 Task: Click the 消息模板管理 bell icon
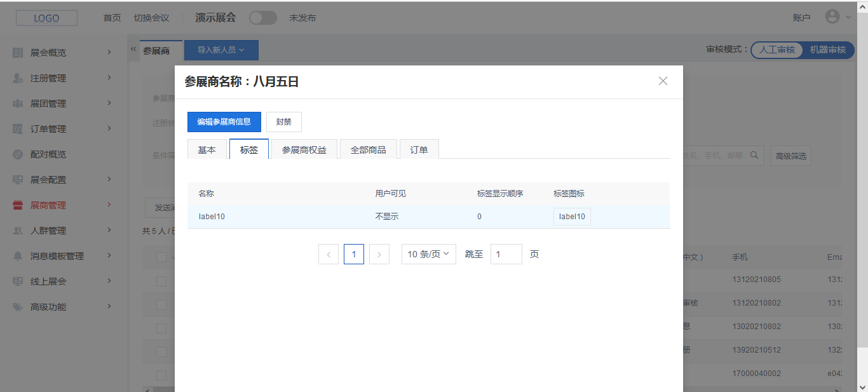pos(18,256)
